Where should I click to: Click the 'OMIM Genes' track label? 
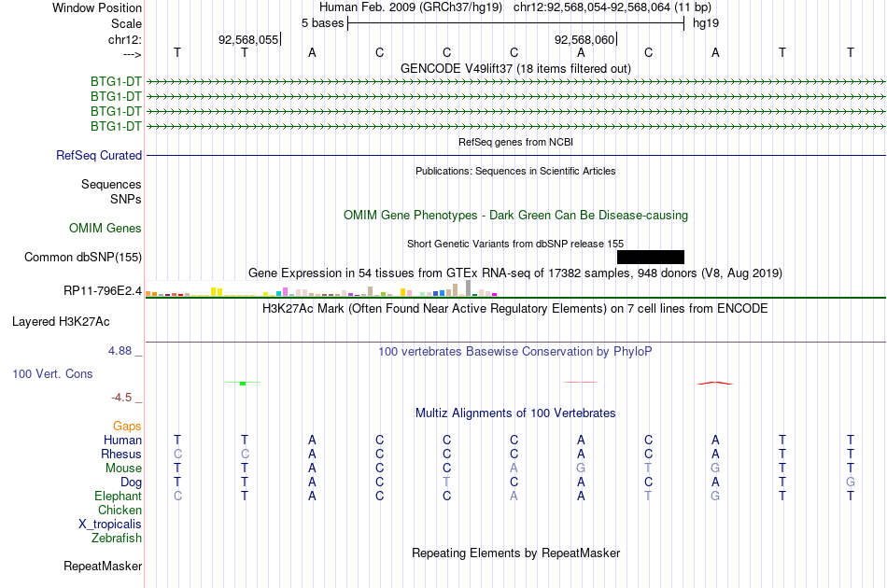pyautogui.click(x=106, y=229)
